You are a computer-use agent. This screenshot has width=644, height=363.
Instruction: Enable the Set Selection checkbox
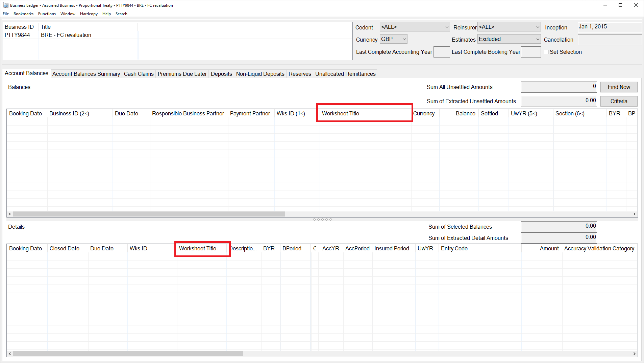click(x=546, y=52)
